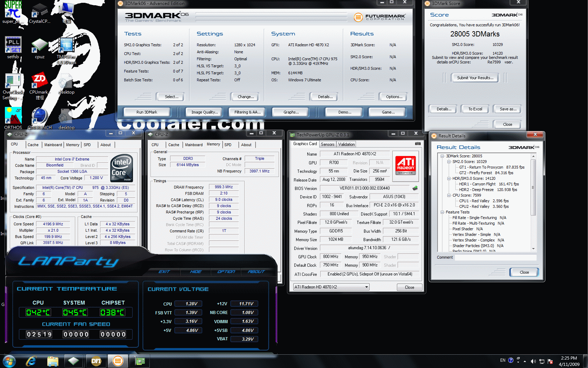Click Graphs button in 3DMark06
Image resolution: width=588 pixels, height=368 pixels.
tap(291, 112)
